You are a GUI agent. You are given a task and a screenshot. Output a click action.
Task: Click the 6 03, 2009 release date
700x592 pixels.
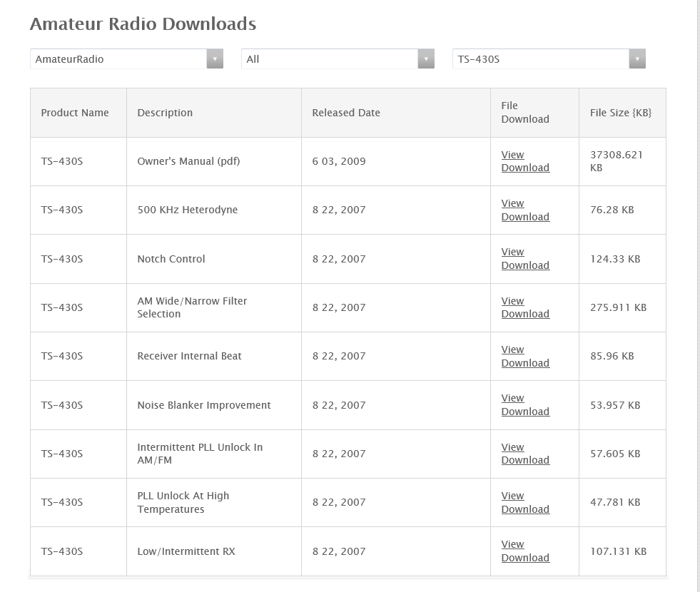[339, 161]
